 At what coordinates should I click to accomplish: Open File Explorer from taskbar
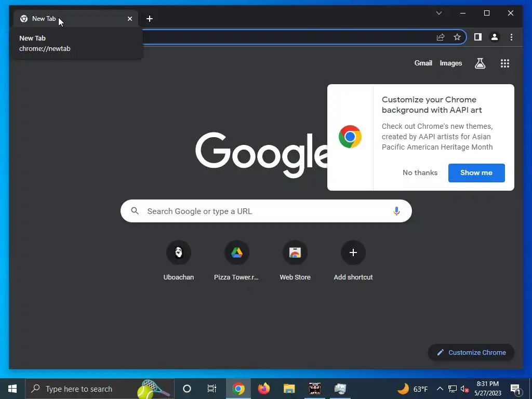coord(289,389)
